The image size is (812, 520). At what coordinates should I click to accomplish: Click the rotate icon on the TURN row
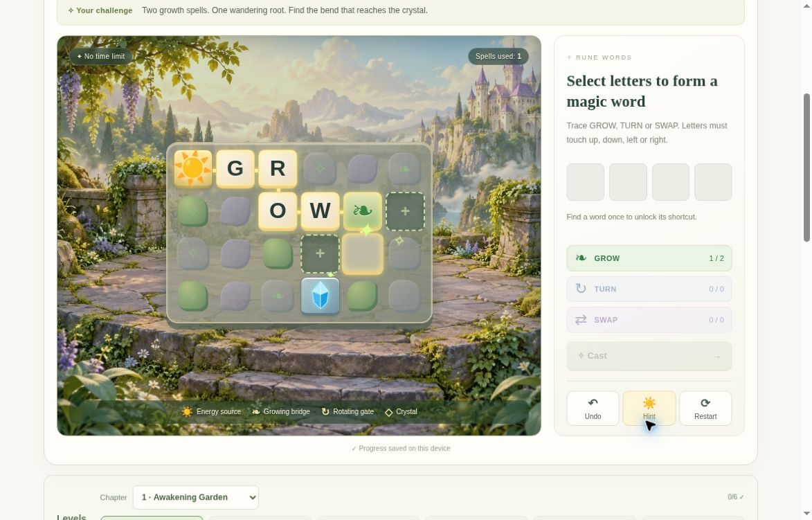click(x=581, y=289)
